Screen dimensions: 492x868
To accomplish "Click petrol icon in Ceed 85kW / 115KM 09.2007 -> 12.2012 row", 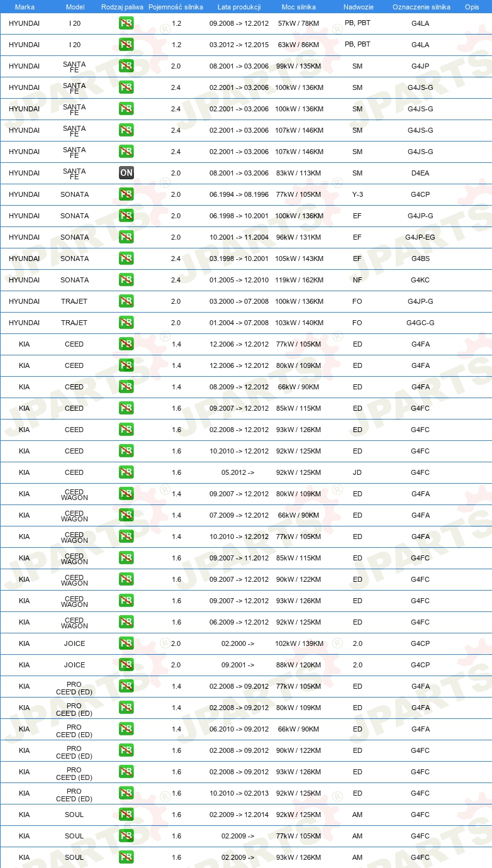I will (x=126, y=408).
